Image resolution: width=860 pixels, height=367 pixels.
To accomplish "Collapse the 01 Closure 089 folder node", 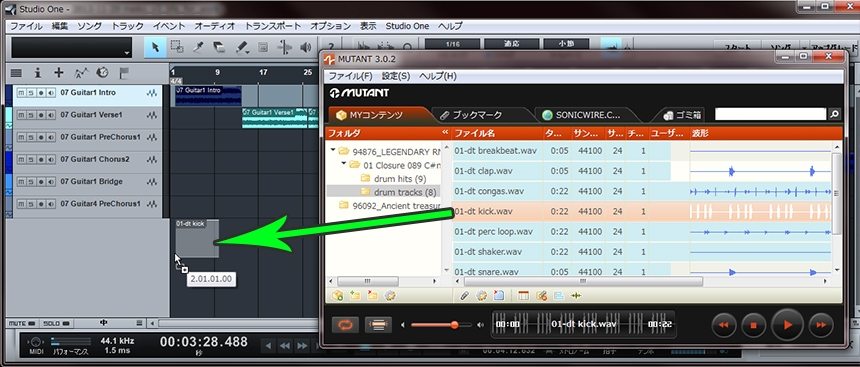I will (343, 164).
